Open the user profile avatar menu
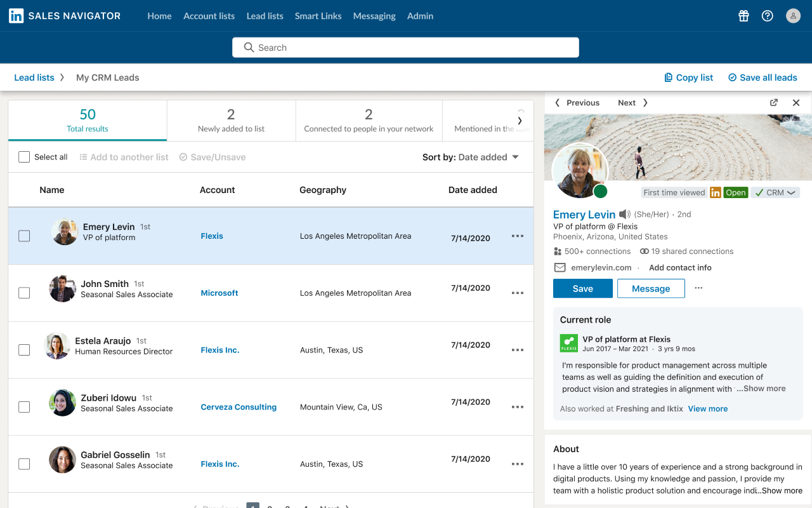Screen dimensions: 812x508 pyautogui.click(x=793, y=16)
